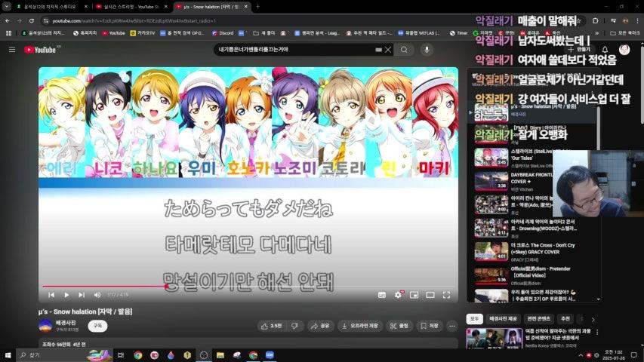Select the 관련 콘텐츠 filter chip
The height and width of the screenshot is (362, 644).
(x=538, y=319)
